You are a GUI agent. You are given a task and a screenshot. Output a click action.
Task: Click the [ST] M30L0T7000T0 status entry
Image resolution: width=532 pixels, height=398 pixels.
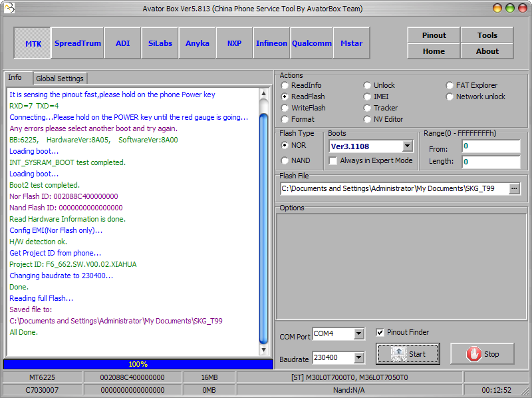pyautogui.click(x=350, y=377)
